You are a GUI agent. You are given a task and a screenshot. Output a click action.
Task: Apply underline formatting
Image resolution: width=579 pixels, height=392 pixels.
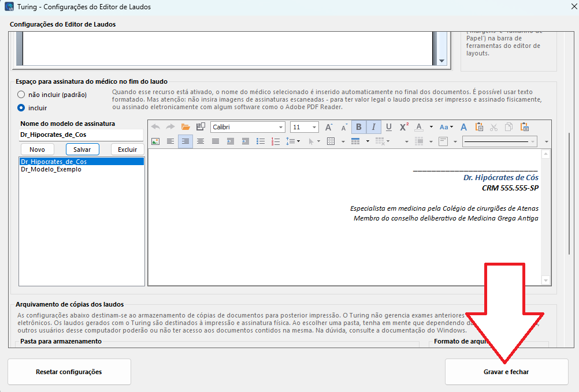point(388,127)
